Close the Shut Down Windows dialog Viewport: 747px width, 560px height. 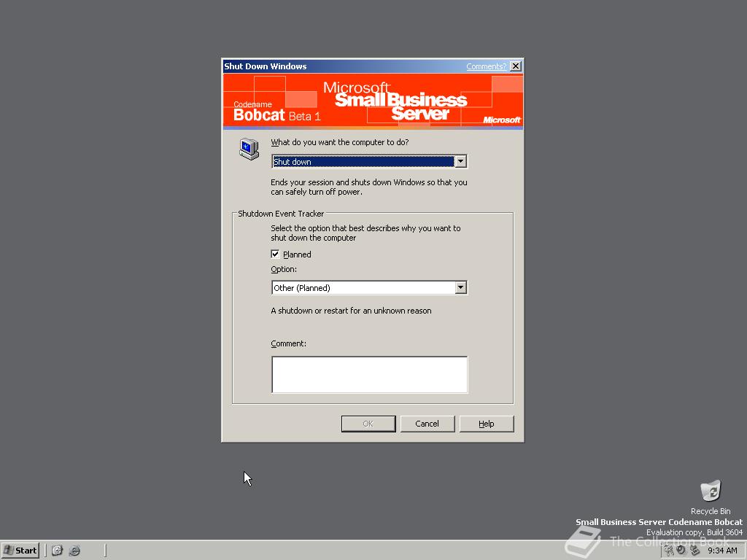click(516, 66)
